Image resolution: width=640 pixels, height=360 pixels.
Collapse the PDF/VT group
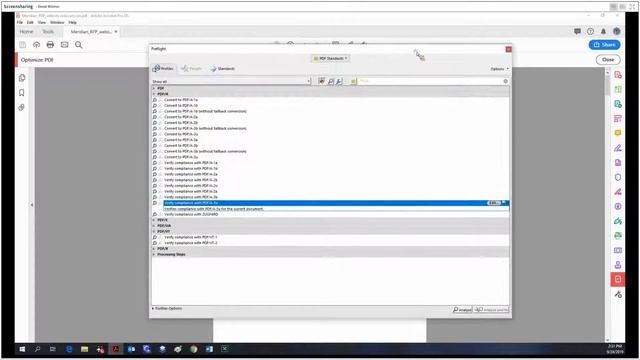click(x=154, y=231)
